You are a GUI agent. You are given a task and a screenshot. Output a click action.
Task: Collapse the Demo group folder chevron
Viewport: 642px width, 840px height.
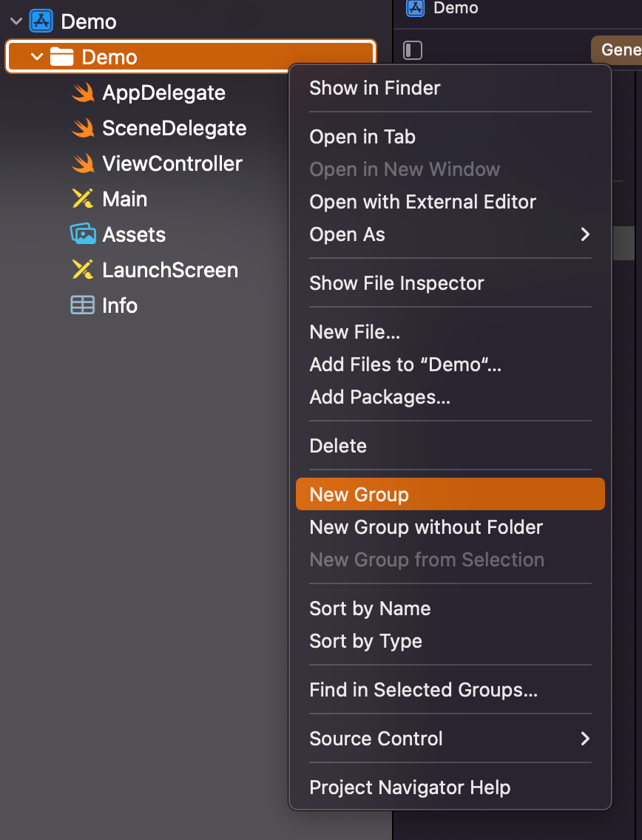(x=37, y=57)
